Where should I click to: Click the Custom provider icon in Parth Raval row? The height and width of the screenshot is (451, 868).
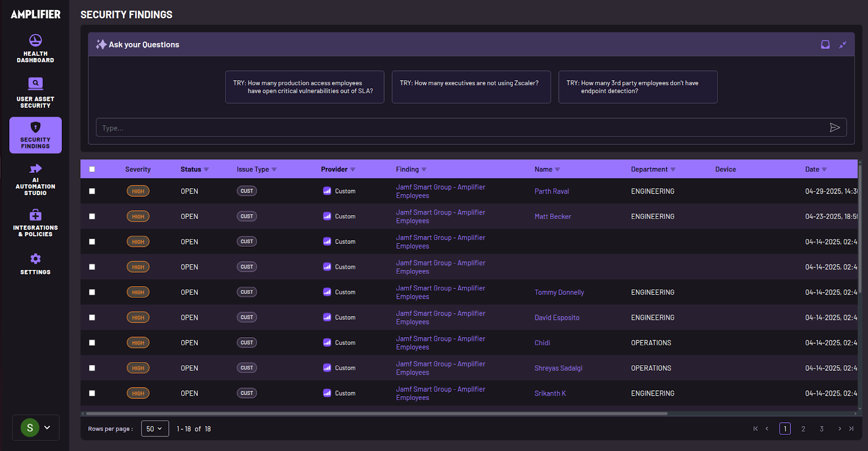tap(327, 191)
